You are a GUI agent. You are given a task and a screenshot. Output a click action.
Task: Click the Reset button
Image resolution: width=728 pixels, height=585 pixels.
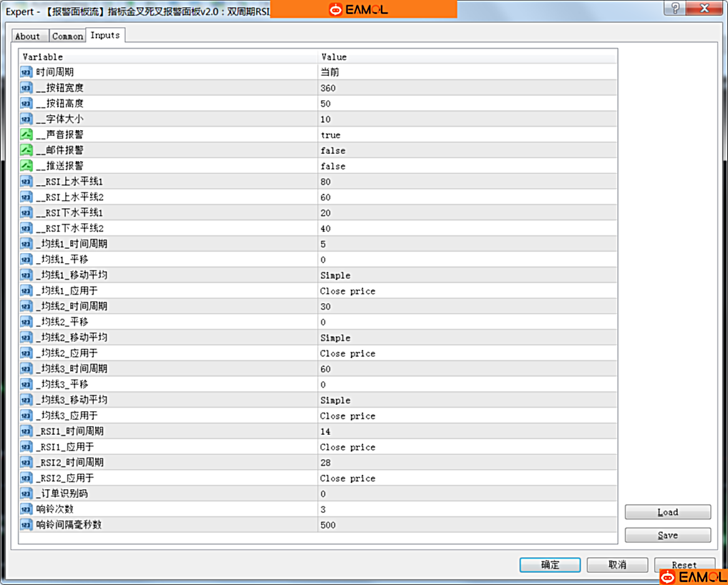click(684, 565)
